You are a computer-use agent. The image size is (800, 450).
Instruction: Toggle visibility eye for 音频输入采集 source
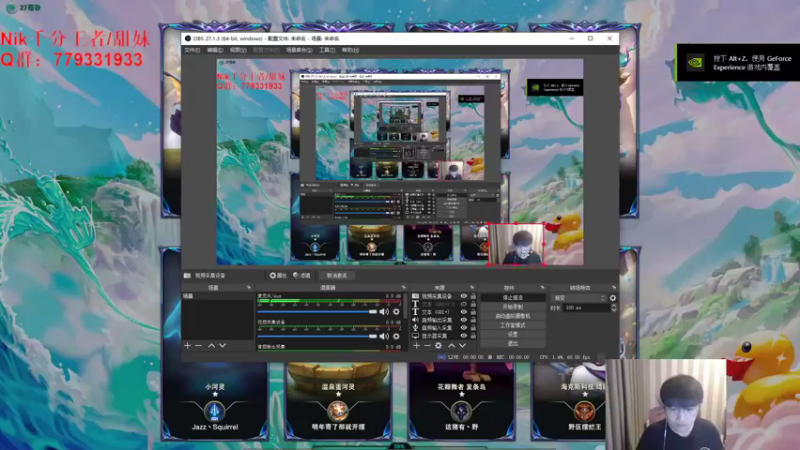(x=464, y=328)
